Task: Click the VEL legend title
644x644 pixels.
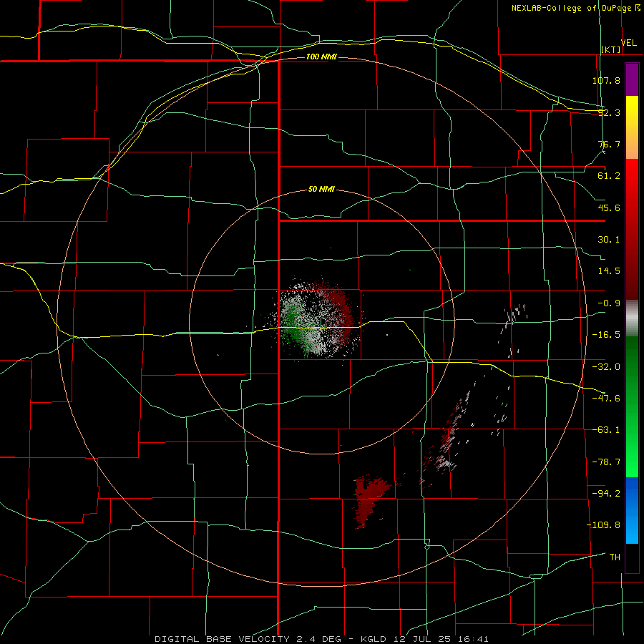Action: [x=628, y=43]
